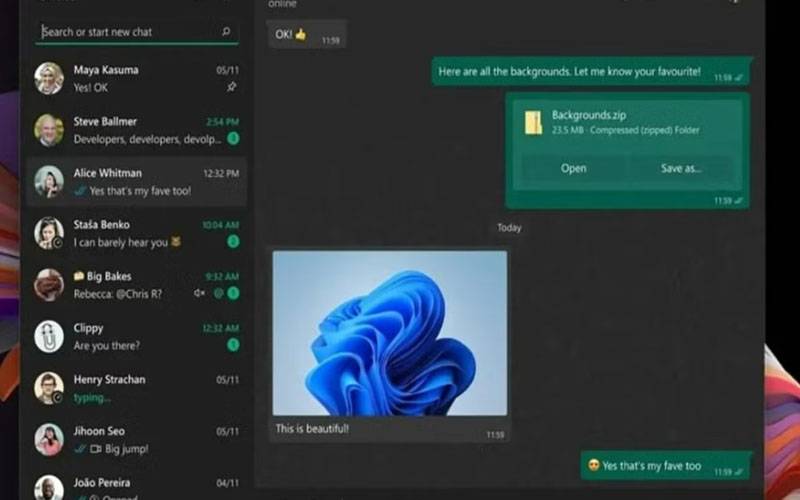The image size is (800, 500).
Task: Open Jihoon Seo chat name
Action: [x=99, y=431]
